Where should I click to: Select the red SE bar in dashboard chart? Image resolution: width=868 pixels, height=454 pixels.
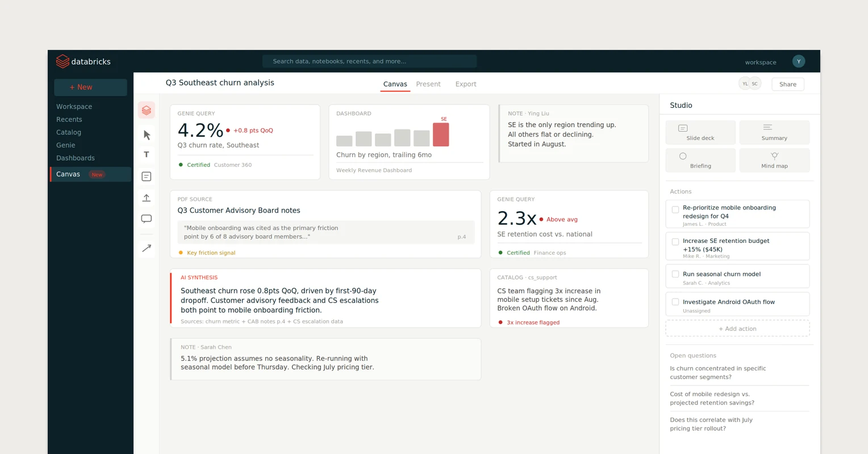[441, 135]
